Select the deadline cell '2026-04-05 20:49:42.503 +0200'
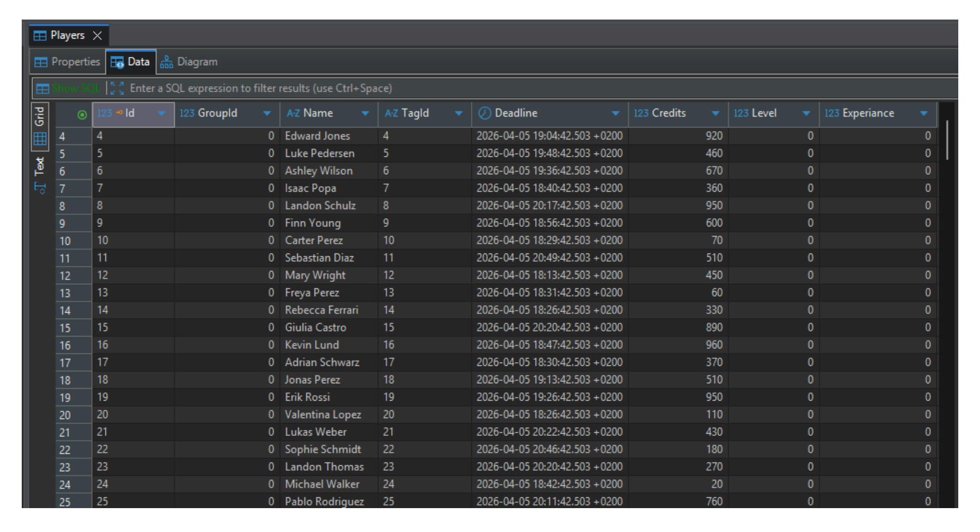Screen dimensions: 980x532 pos(550,258)
